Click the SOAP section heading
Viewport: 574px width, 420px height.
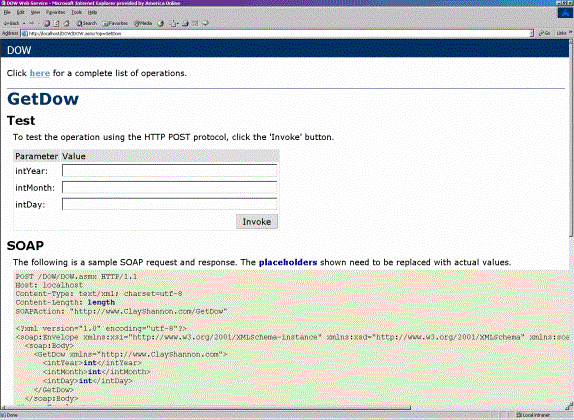tap(25, 245)
